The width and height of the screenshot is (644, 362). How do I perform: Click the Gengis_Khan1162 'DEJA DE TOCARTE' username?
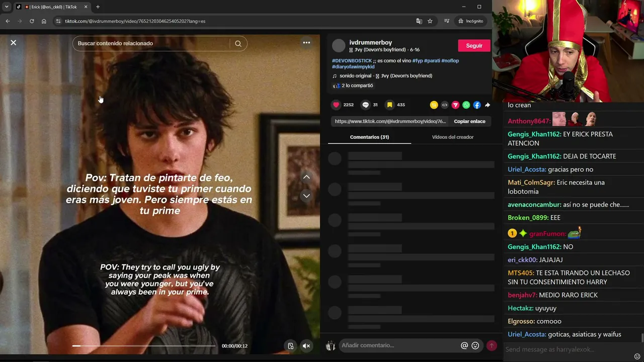pos(534,156)
